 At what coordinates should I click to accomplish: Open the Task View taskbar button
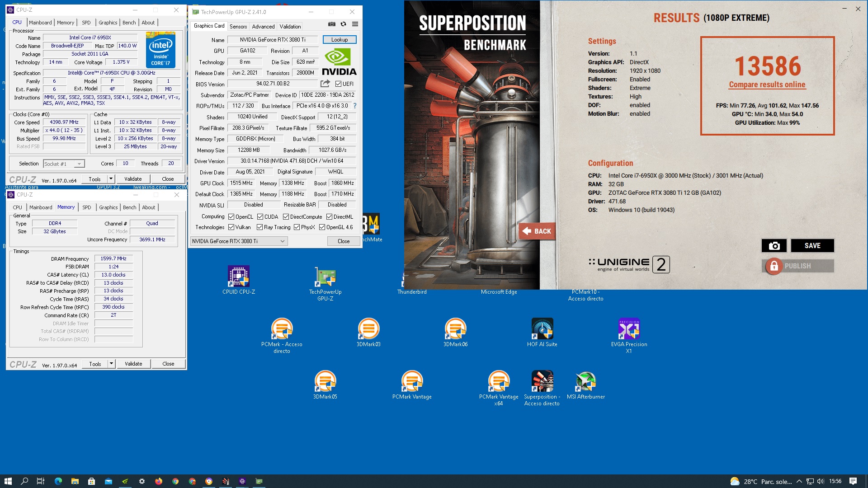(x=41, y=481)
